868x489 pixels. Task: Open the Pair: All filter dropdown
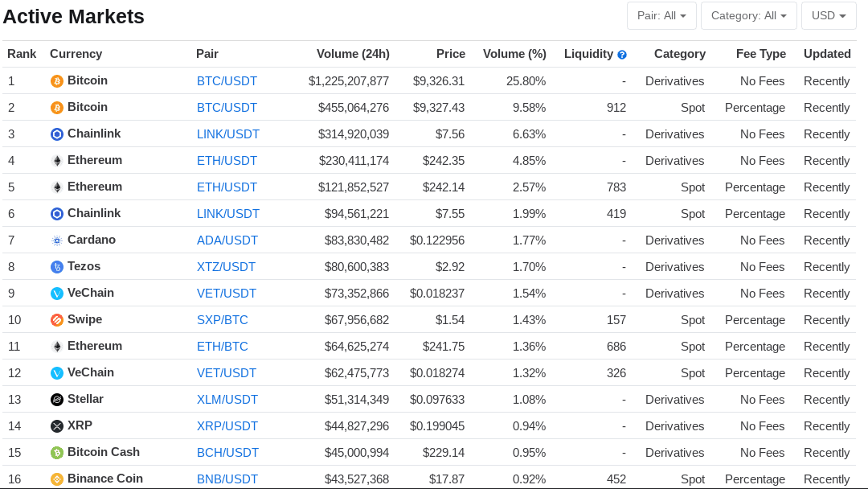662,15
